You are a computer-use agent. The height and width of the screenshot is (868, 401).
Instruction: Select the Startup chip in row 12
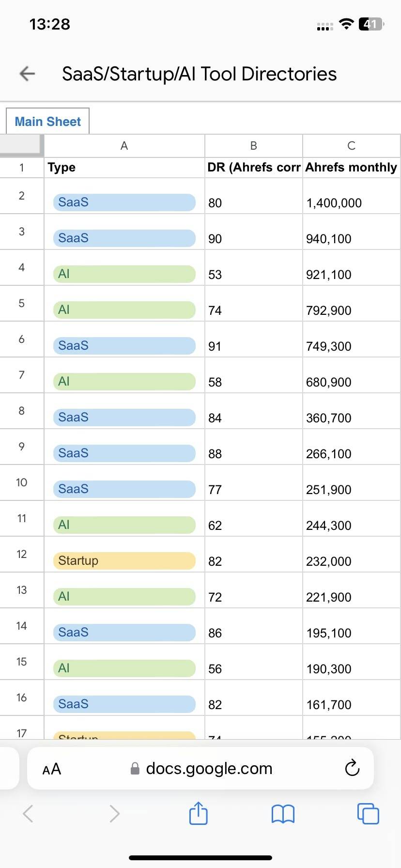point(124,560)
